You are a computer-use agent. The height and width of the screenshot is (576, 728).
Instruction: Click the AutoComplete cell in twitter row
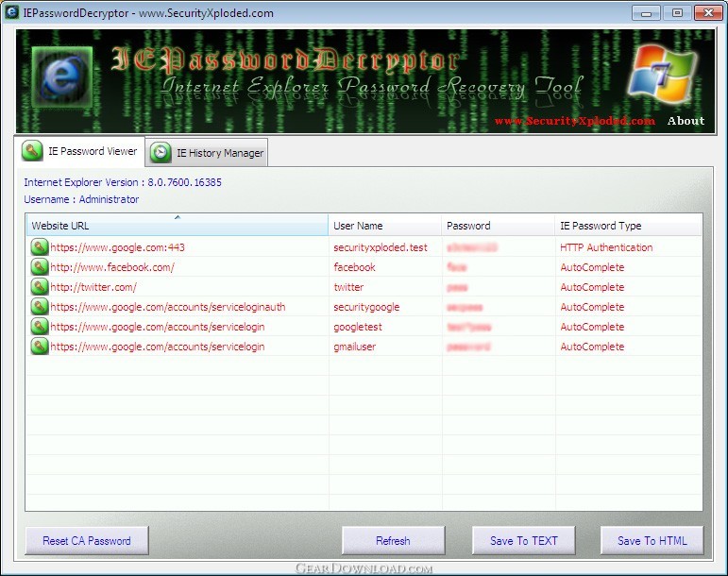pyautogui.click(x=592, y=287)
